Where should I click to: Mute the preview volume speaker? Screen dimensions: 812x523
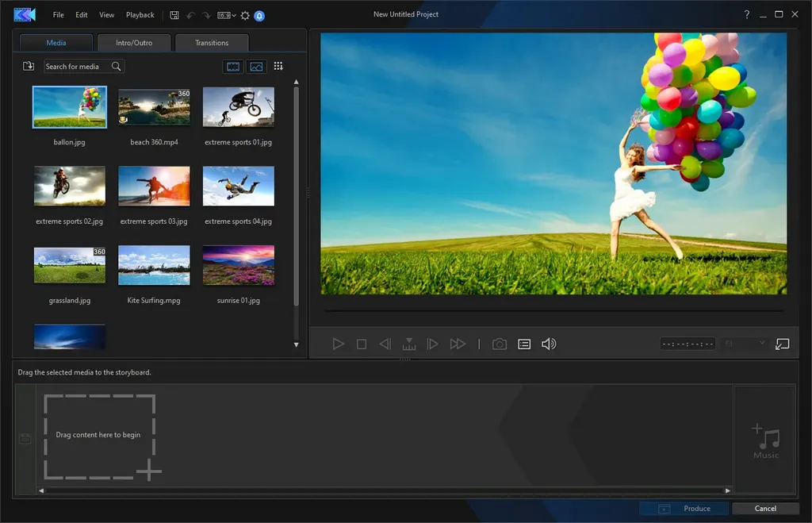(x=549, y=344)
